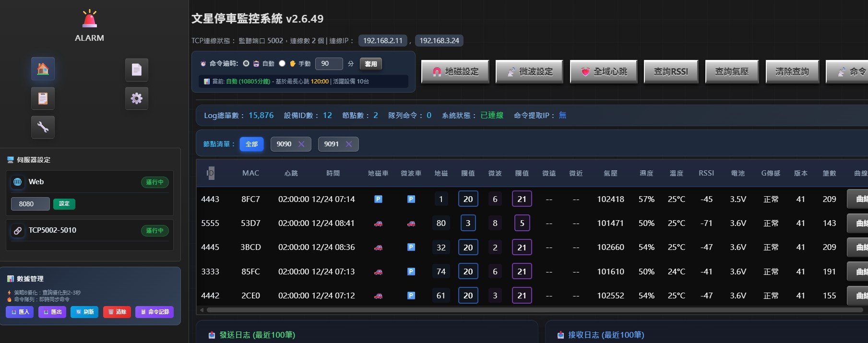Click the Web port 8080 input field

[x=30, y=204]
